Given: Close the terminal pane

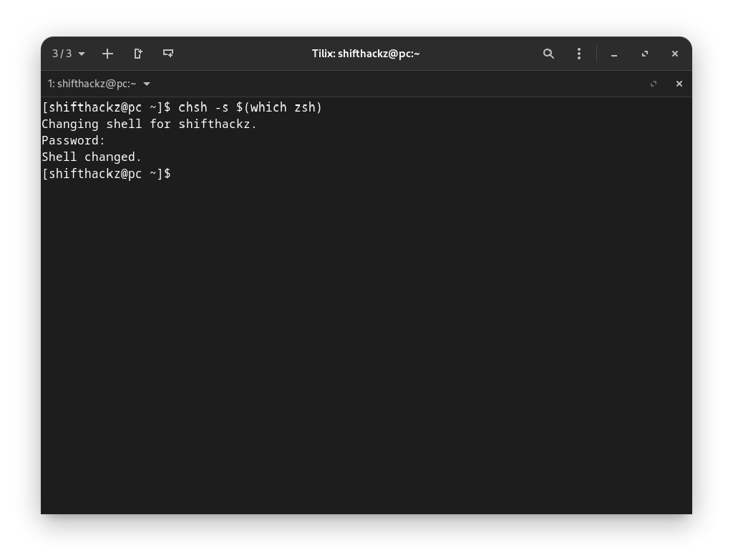Looking at the screenshot, I should coord(679,84).
